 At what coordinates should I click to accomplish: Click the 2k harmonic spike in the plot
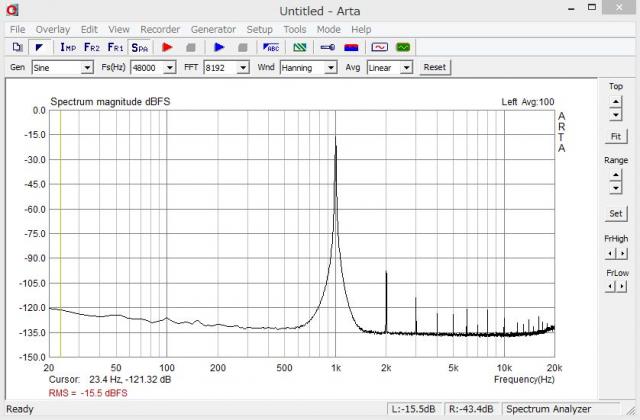click(386, 301)
